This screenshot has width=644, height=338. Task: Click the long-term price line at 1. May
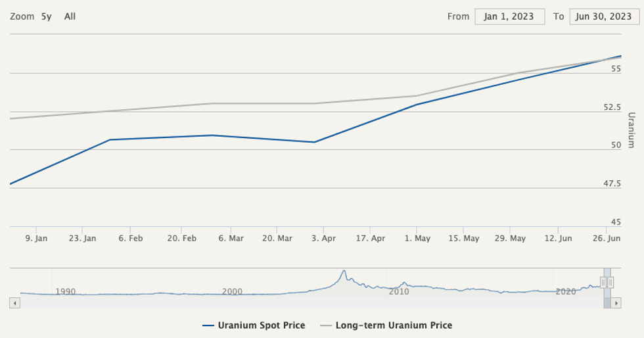click(x=417, y=96)
